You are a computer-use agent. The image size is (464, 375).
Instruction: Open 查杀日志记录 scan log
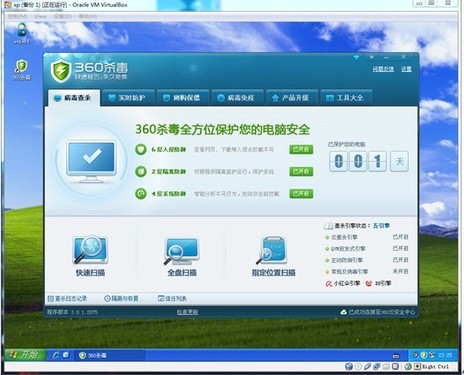click(x=67, y=298)
